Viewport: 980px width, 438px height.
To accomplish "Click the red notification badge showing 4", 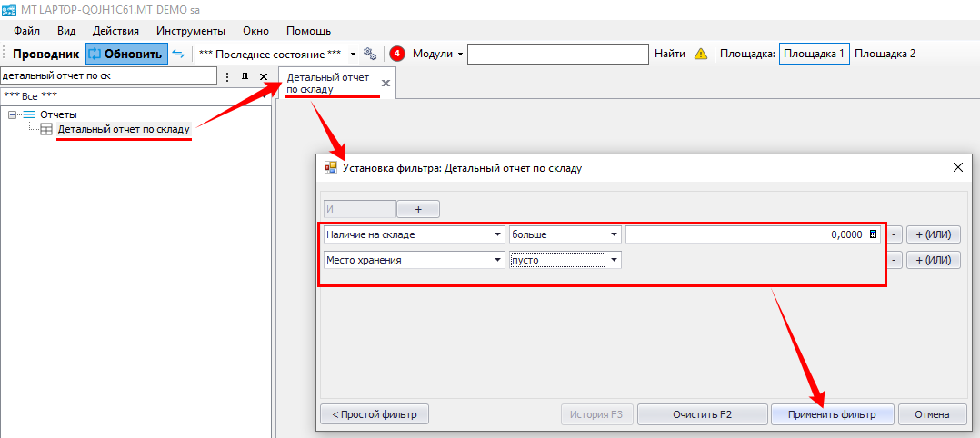I will coord(397,54).
